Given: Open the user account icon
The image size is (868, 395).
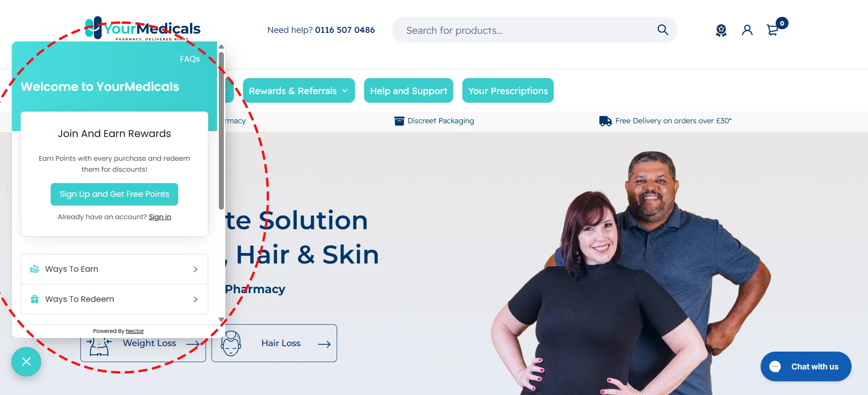Looking at the screenshot, I should [747, 30].
